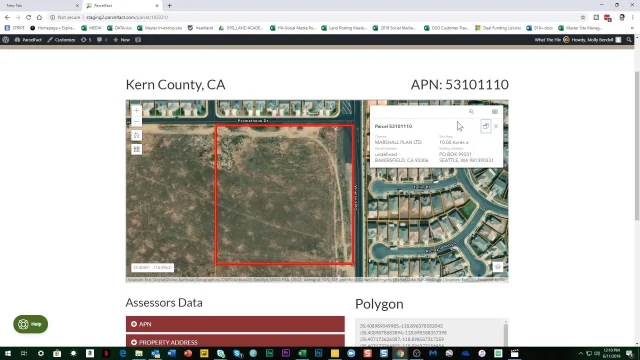The image size is (640, 360).
Task: Open ParcelFact site menu in admin bar
Action: point(28,40)
